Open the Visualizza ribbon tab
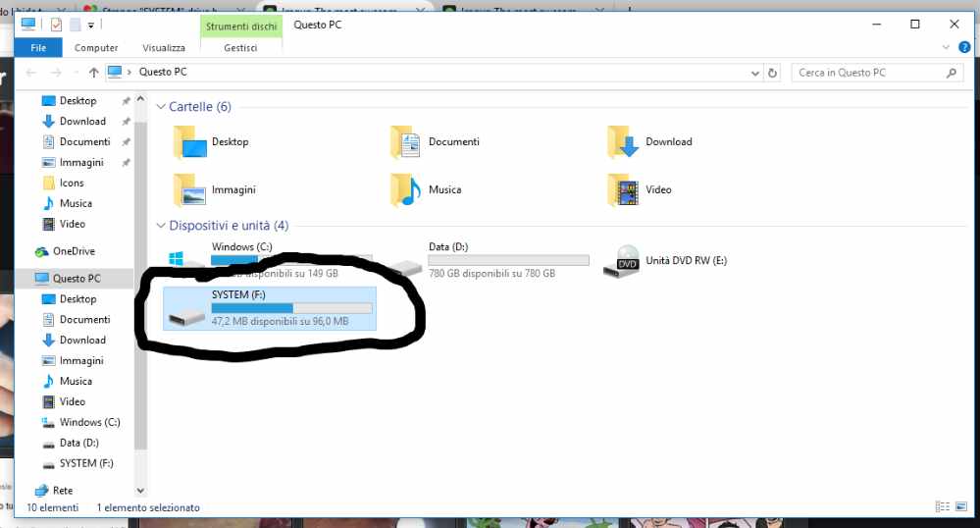The image size is (980, 528). pyautogui.click(x=163, y=47)
